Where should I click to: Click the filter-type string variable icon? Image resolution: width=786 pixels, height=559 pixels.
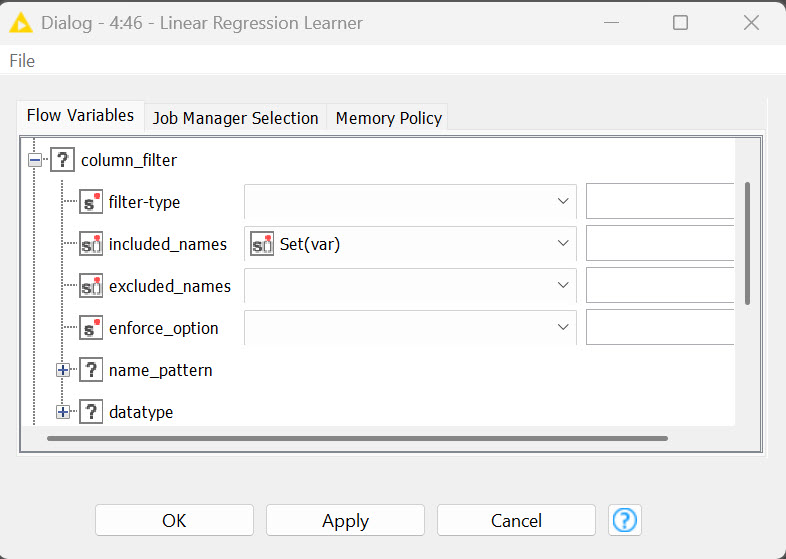pyautogui.click(x=91, y=202)
